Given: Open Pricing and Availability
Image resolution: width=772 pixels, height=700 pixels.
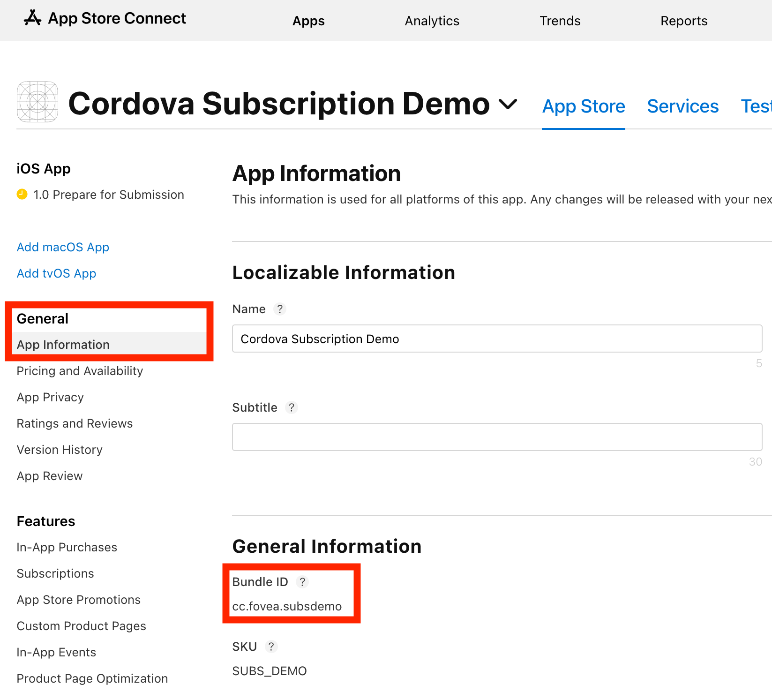Looking at the screenshot, I should pos(80,371).
